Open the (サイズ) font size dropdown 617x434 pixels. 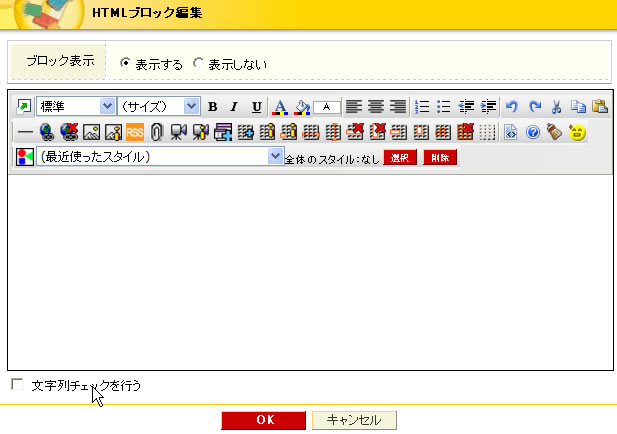[159, 107]
